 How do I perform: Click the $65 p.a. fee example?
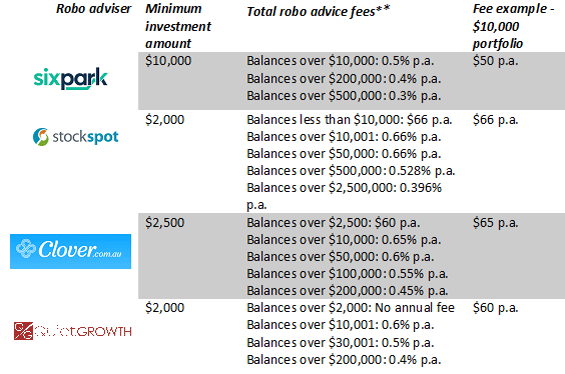point(495,223)
